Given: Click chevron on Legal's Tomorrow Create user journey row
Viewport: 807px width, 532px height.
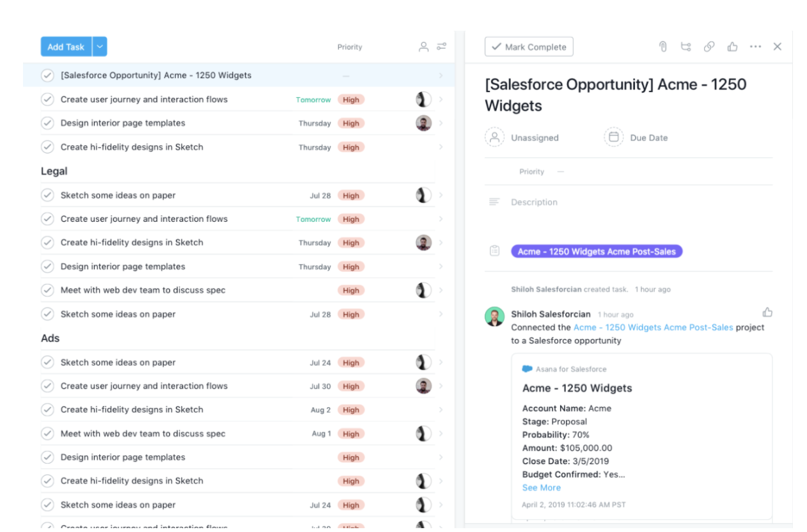Looking at the screenshot, I should [441, 219].
